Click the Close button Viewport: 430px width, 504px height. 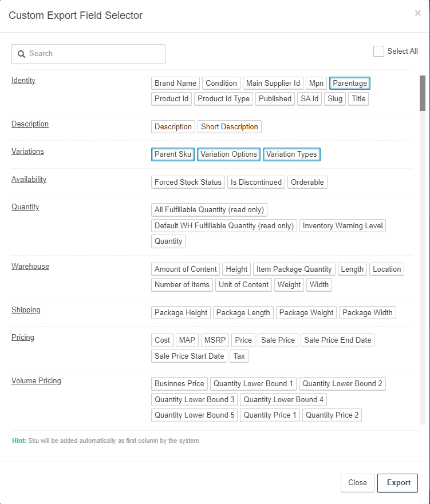pyautogui.click(x=357, y=483)
